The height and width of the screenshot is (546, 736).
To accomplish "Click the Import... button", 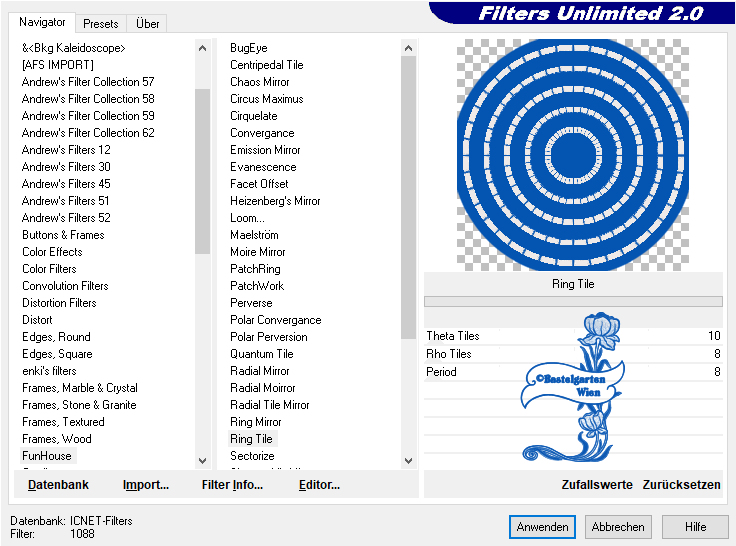I will click(x=146, y=484).
